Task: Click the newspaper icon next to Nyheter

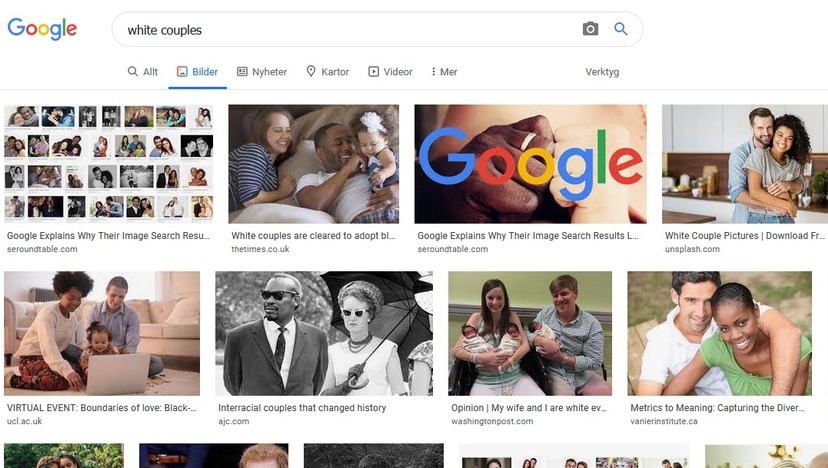Action: 242,71
